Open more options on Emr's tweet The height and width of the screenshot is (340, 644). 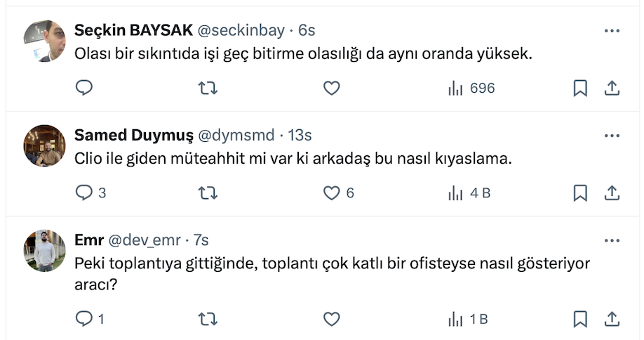point(612,241)
